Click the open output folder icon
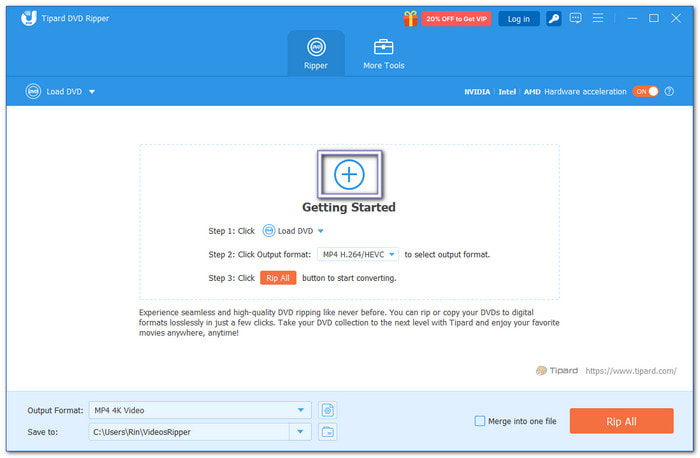This screenshot has width=700, height=458. coord(328,432)
